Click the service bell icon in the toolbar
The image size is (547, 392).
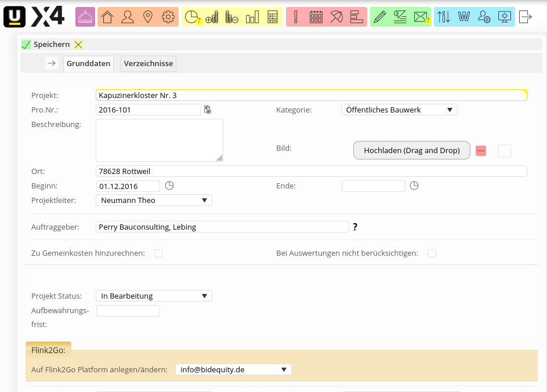point(85,17)
